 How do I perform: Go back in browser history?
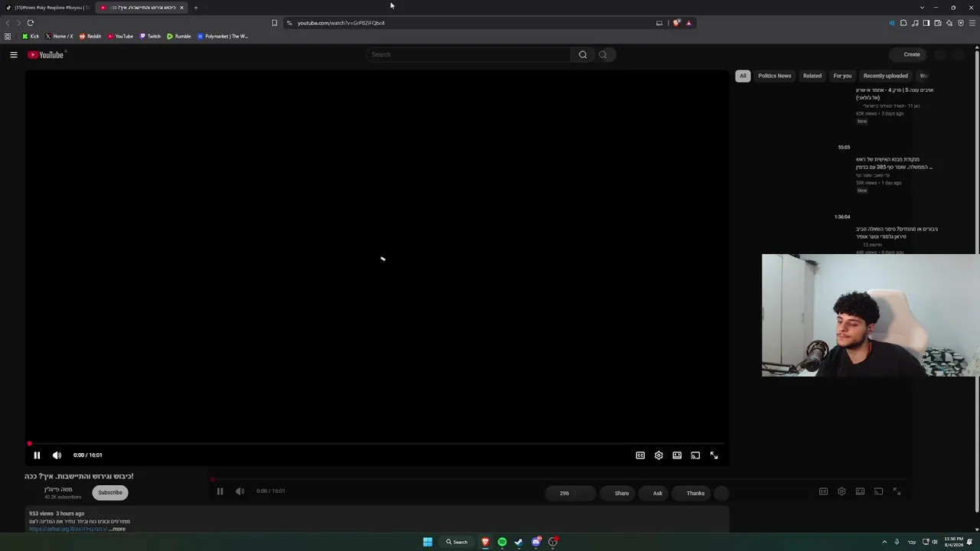(x=8, y=23)
